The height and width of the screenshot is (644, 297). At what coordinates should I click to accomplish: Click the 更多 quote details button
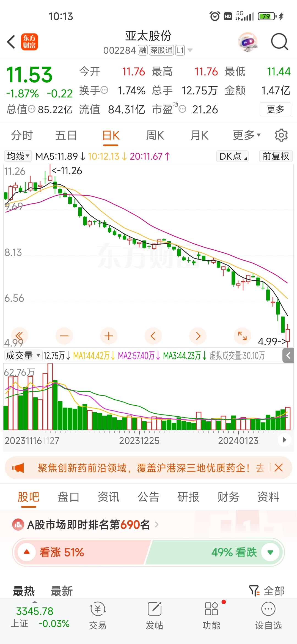(275, 109)
